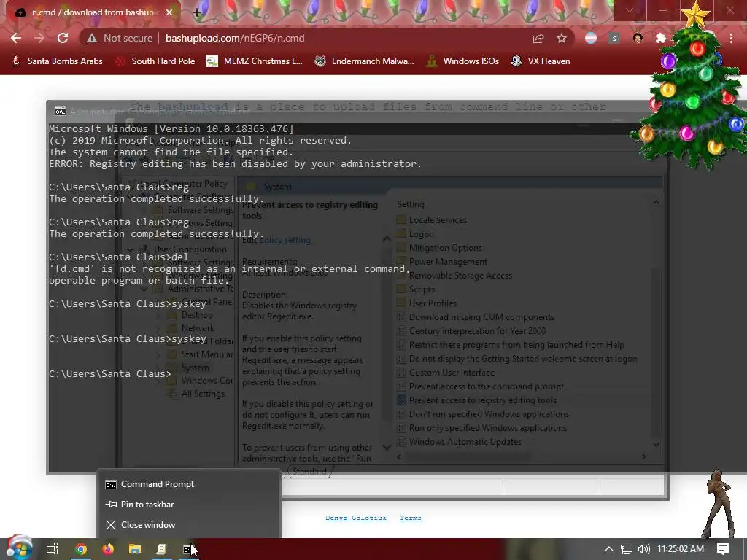747x560 pixels.
Task: Click the 11:25:02 AM taskbar clock
Action: click(681, 549)
